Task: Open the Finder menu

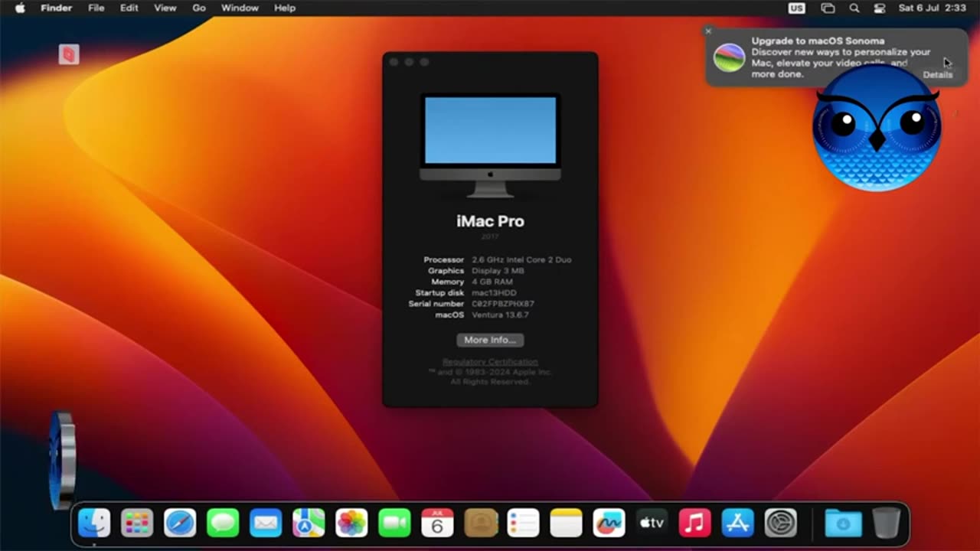Action: [x=56, y=8]
